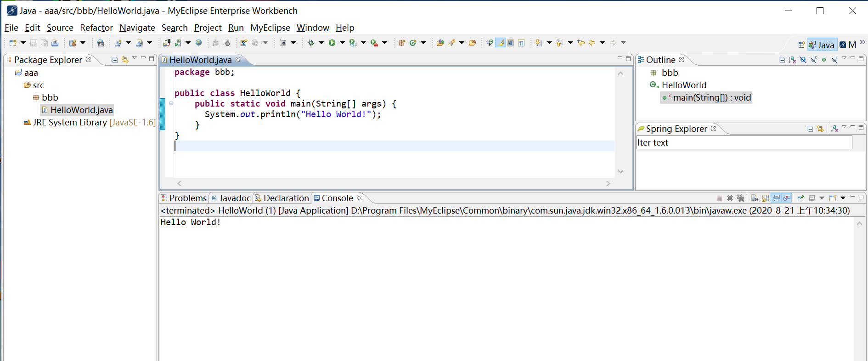Viewport: 868px width, 361px height.
Task: Select the Java perspective button
Action: click(822, 45)
